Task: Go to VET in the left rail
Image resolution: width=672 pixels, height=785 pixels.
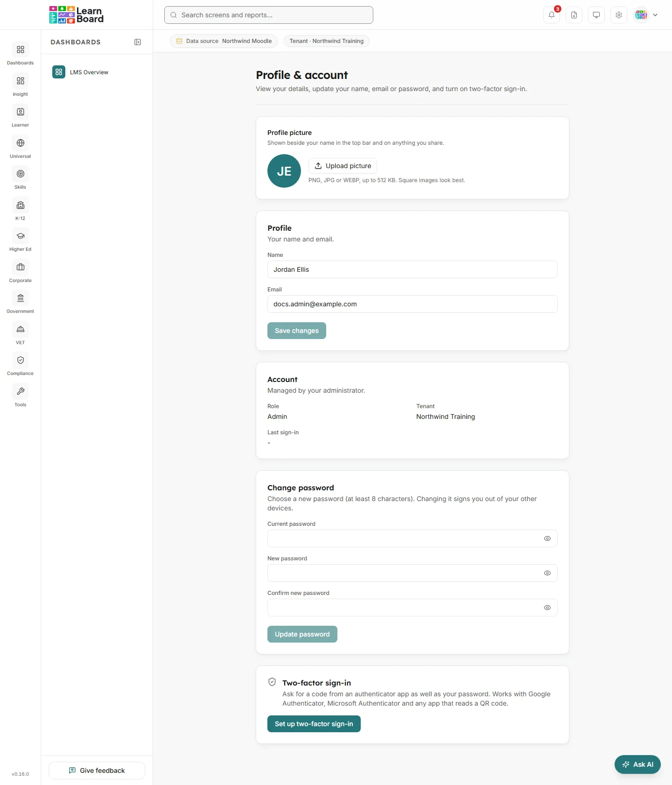Action: pyautogui.click(x=21, y=333)
